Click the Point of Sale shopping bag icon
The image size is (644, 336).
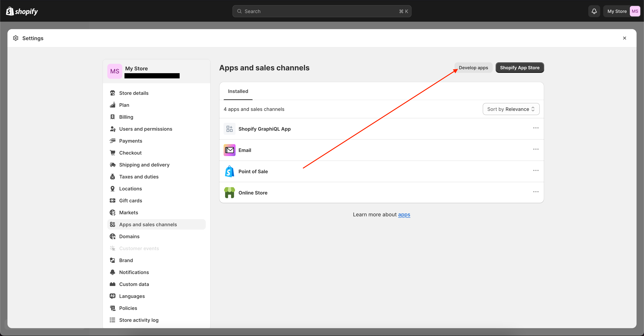(x=229, y=171)
